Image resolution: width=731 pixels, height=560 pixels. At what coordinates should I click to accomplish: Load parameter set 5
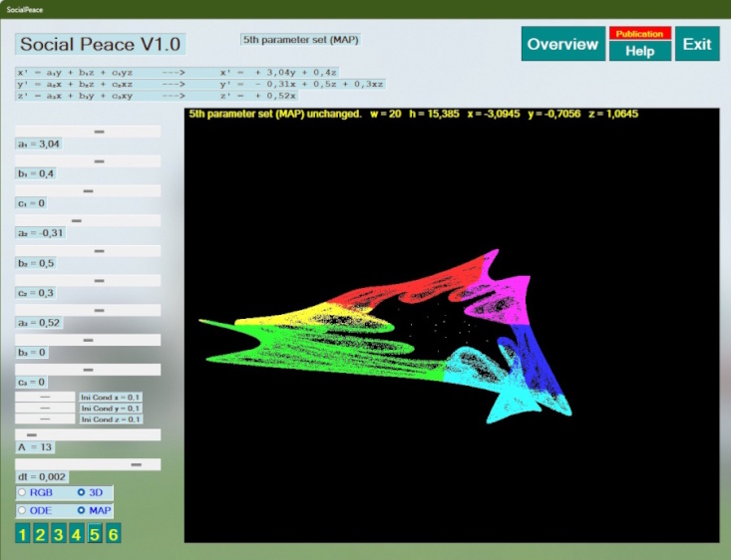(95, 535)
